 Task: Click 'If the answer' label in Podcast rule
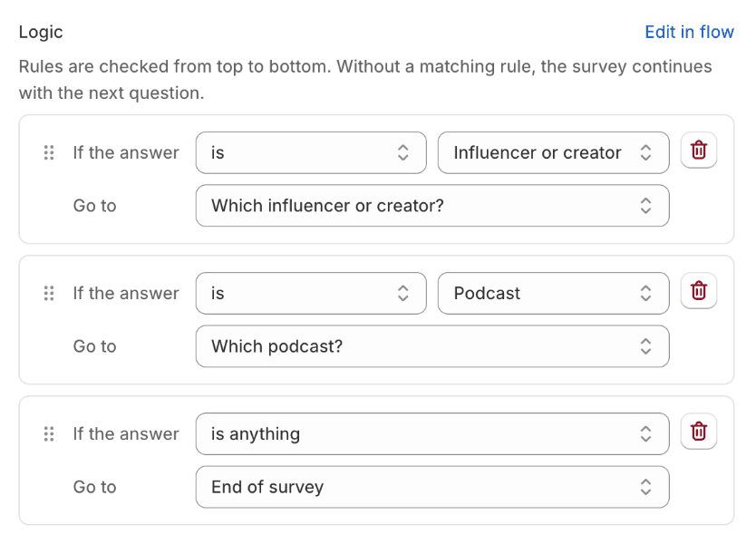pos(126,293)
